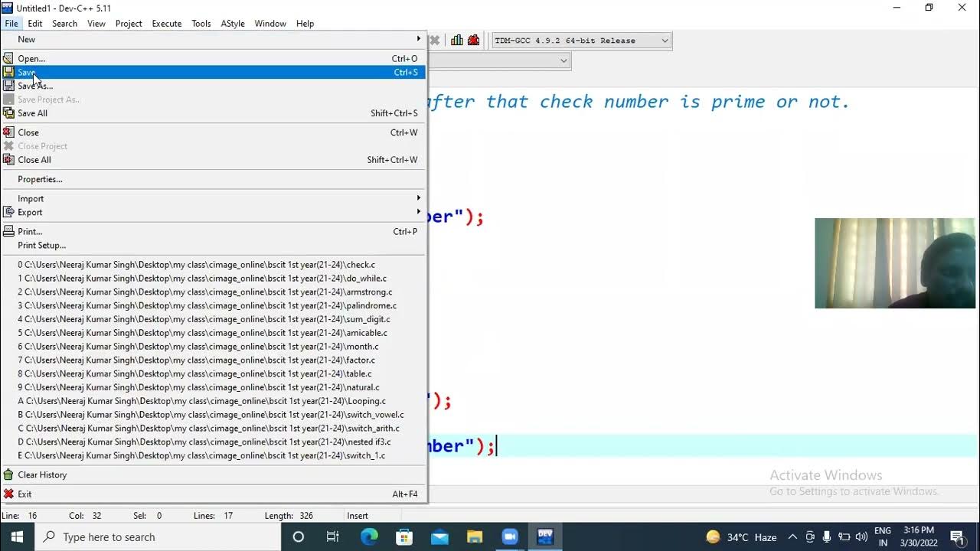980x551 pixels.
Task: Click the Close file icon
Action: point(8,132)
